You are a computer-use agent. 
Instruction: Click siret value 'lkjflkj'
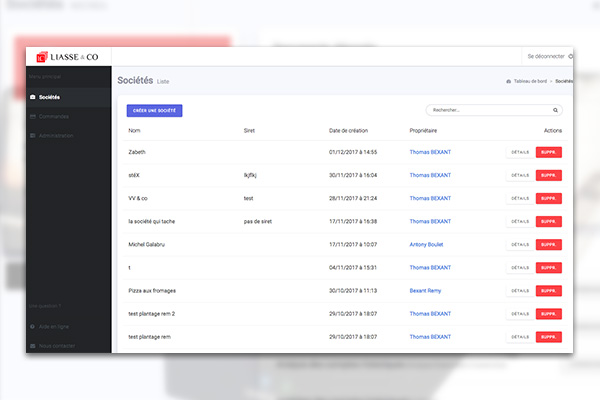pos(250,175)
